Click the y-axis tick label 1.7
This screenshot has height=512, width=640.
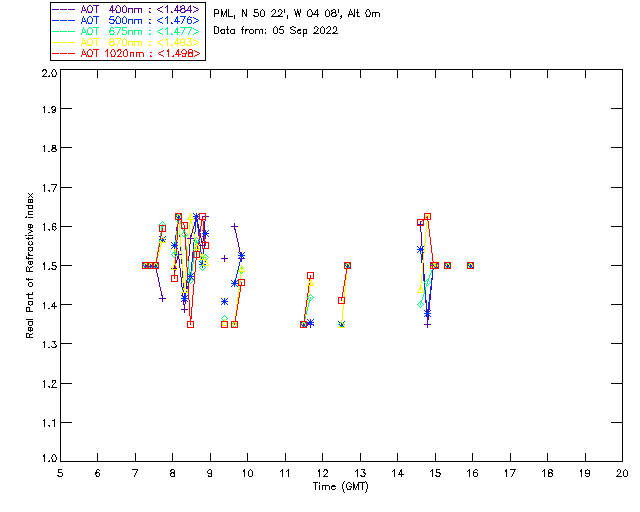[49, 188]
